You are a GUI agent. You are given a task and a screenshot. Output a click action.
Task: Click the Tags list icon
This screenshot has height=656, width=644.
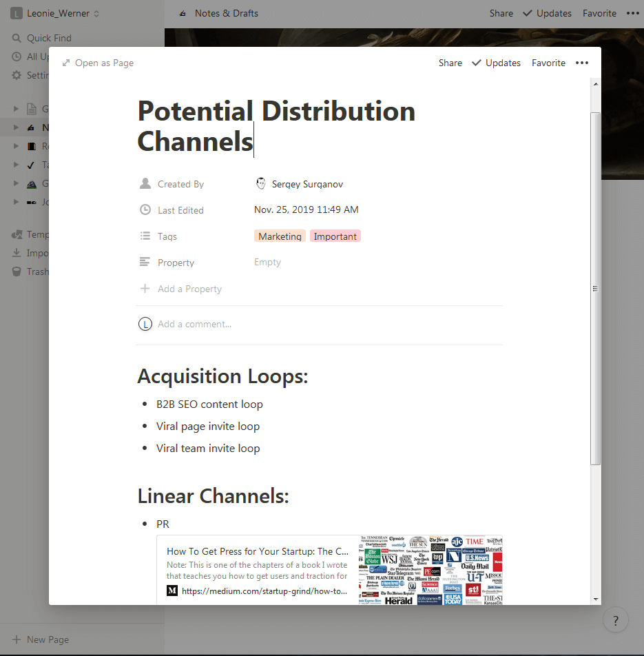point(145,236)
